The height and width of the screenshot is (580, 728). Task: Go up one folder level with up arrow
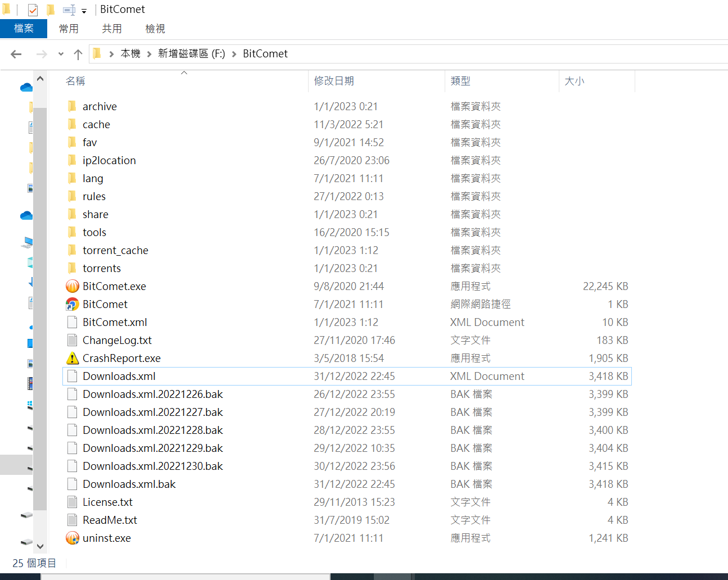78,54
